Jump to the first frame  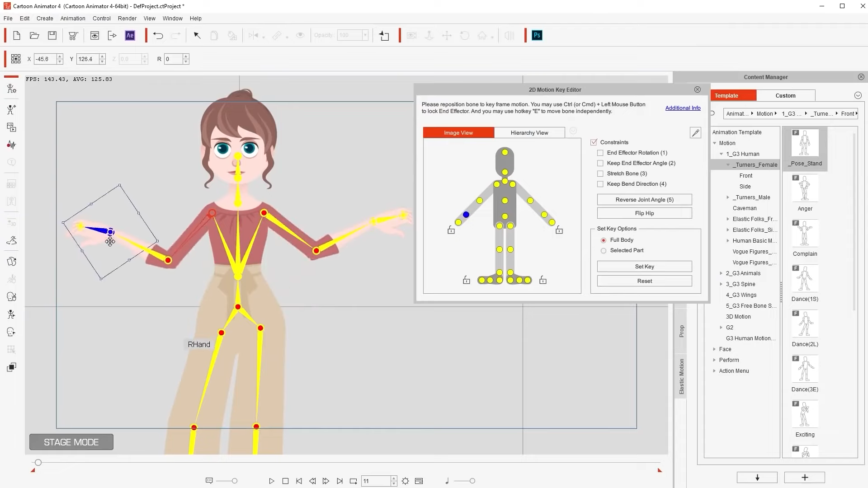coord(299,481)
